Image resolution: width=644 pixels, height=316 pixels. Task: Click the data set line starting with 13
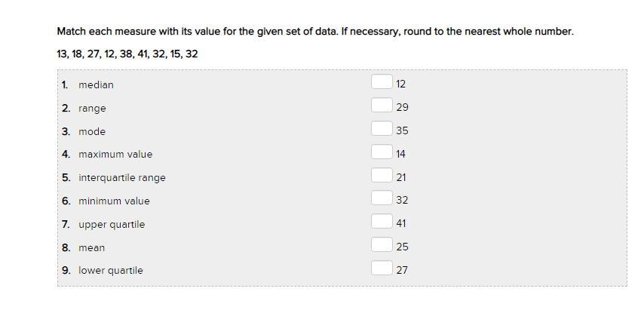[x=127, y=54]
